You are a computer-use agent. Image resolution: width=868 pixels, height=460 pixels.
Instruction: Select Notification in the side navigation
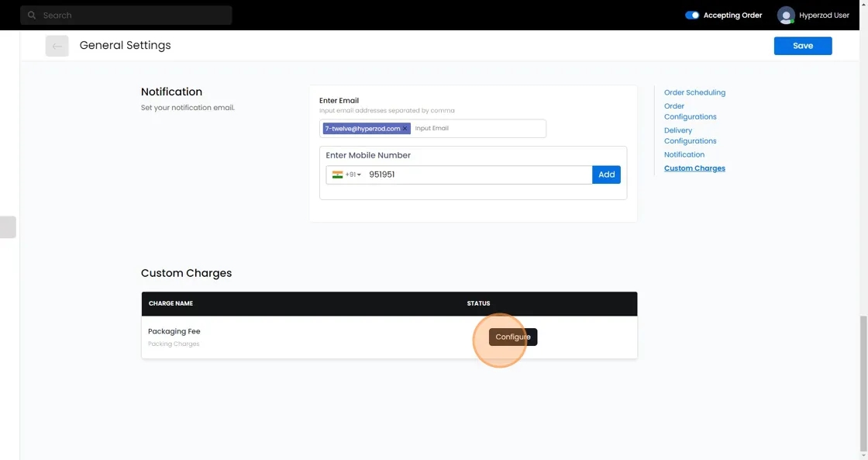coord(684,154)
